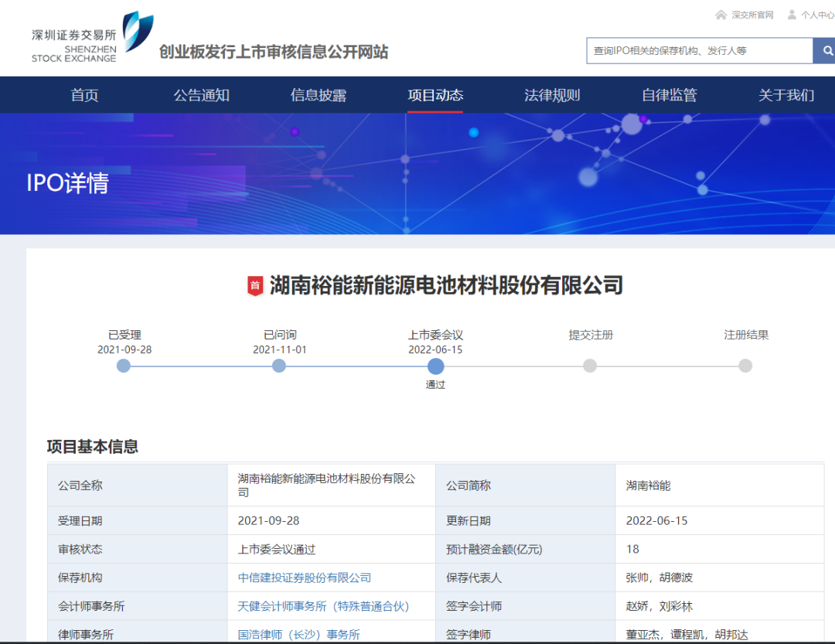Click the 签字会计师 label cell
Screen dimensions: 835x644
(x=525, y=606)
